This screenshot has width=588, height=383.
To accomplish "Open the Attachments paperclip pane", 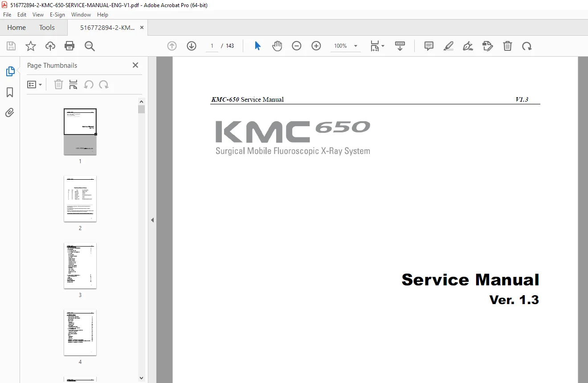I will tap(10, 113).
